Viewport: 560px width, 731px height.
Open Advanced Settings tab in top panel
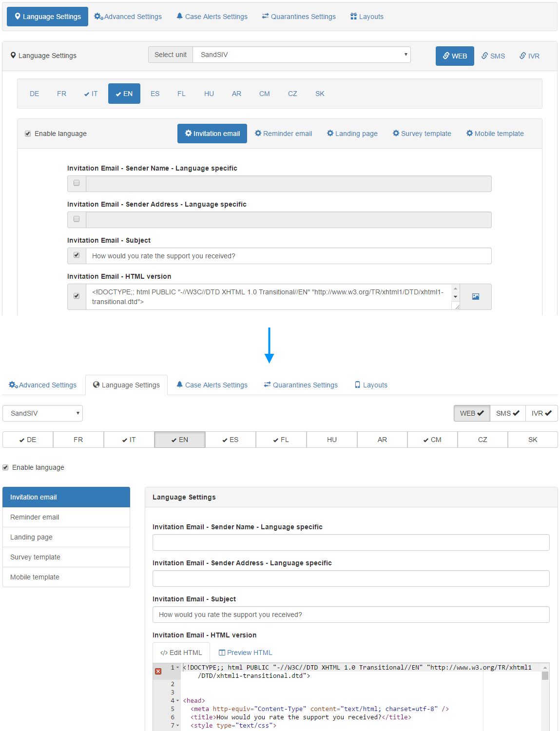coord(128,17)
